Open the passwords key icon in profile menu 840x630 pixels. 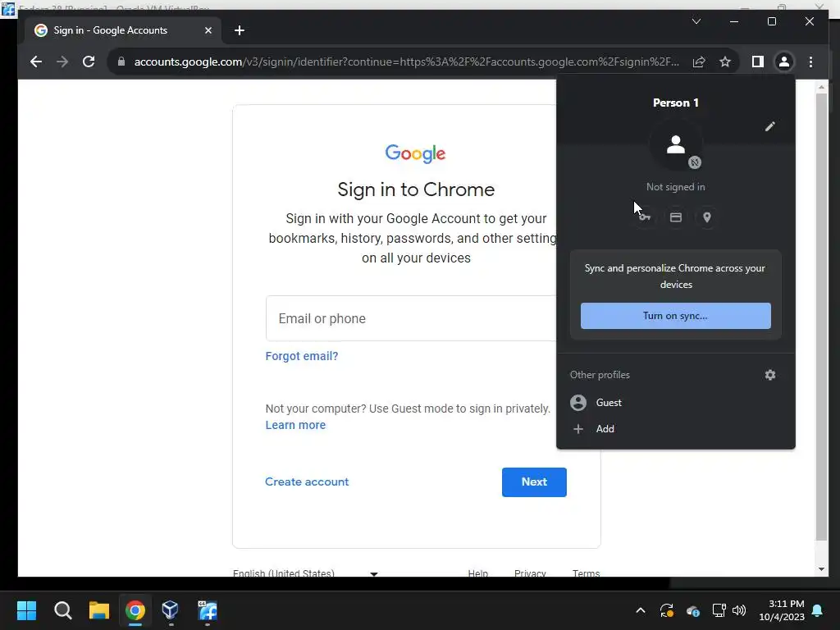pos(645,217)
